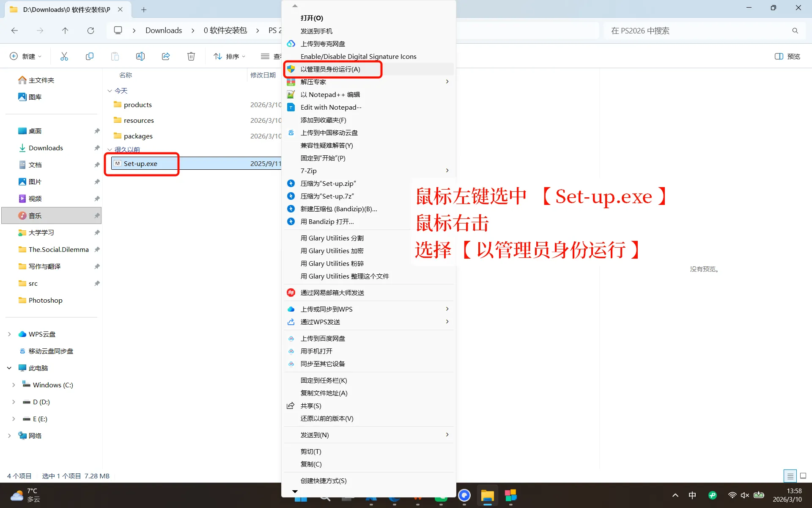
Task: Toggle the 预览 preview pane
Action: click(787, 56)
